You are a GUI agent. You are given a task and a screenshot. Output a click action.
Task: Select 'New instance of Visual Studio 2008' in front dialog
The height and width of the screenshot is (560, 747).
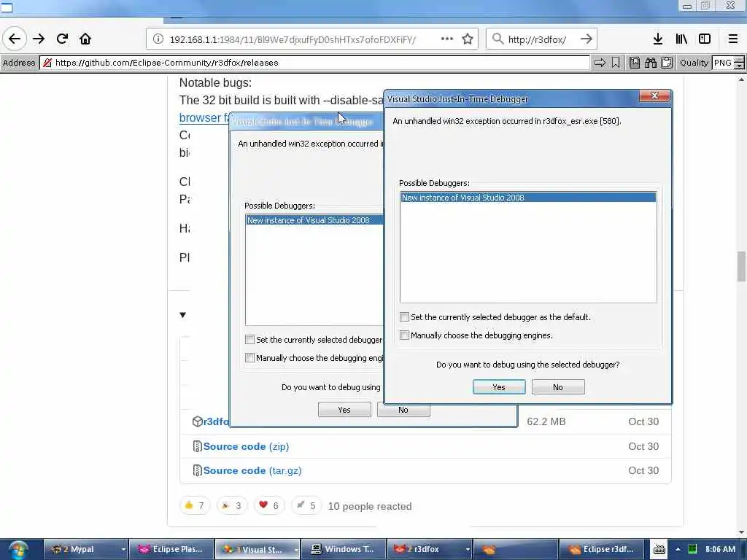[x=528, y=198]
